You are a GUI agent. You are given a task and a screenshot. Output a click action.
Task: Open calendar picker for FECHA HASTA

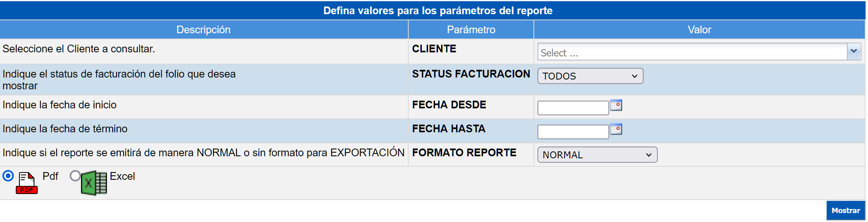pyautogui.click(x=616, y=129)
